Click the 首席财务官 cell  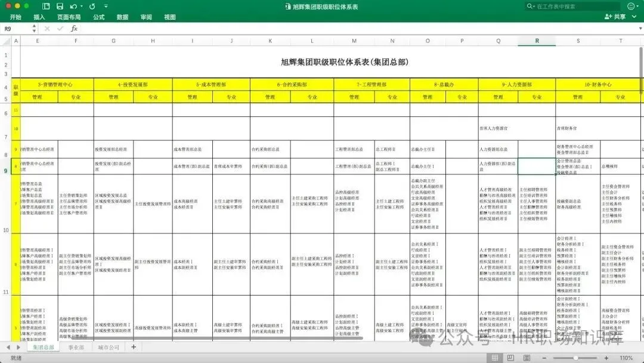coord(577,128)
